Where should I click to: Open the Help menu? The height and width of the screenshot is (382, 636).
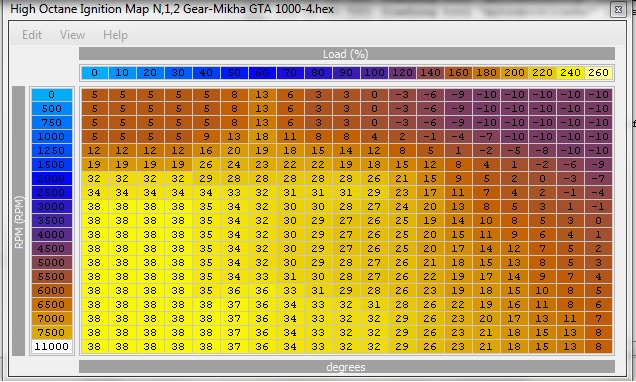tap(115, 35)
